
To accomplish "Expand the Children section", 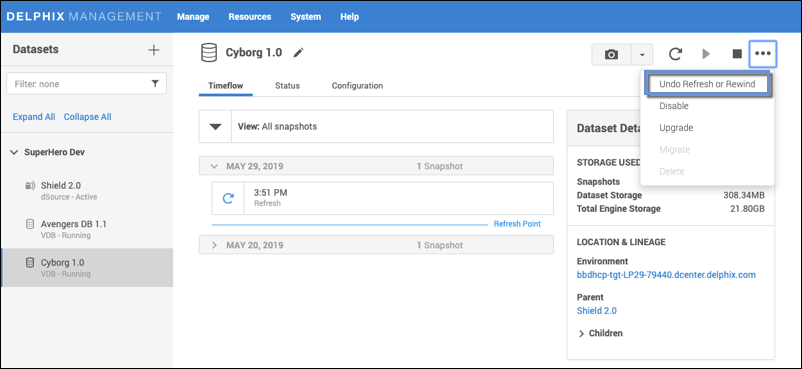I will [x=582, y=334].
